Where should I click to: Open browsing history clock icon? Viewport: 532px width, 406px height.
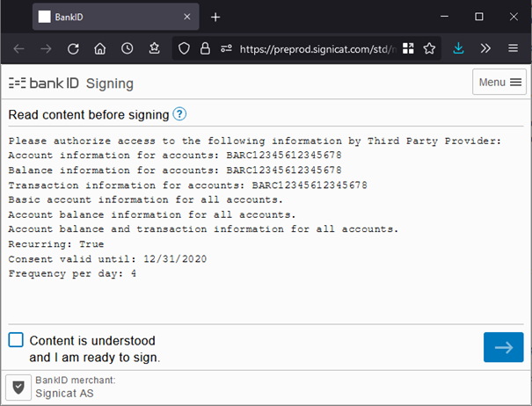coord(128,49)
